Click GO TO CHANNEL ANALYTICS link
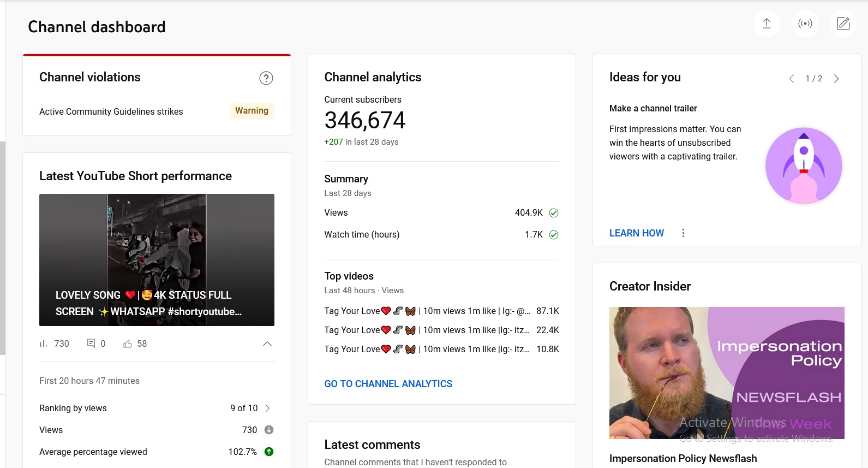Image resolution: width=868 pixels, height=468 pixels. click(388, 384)
